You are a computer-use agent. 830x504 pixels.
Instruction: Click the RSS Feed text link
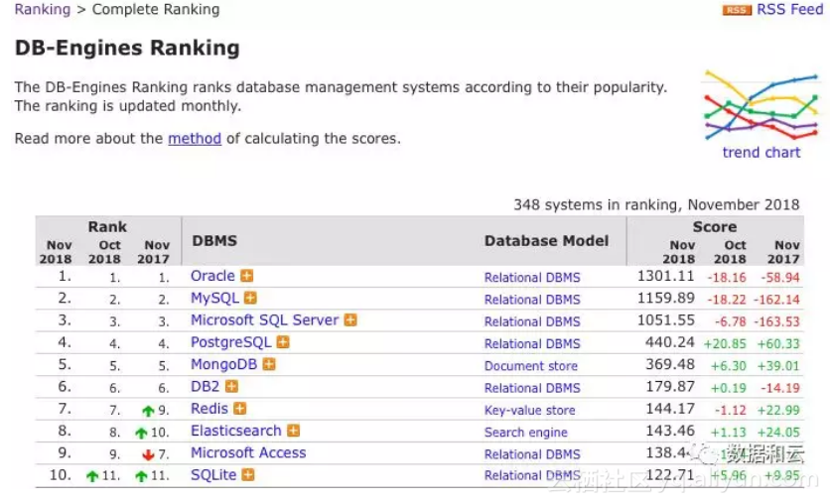click(x=789, y=10)
